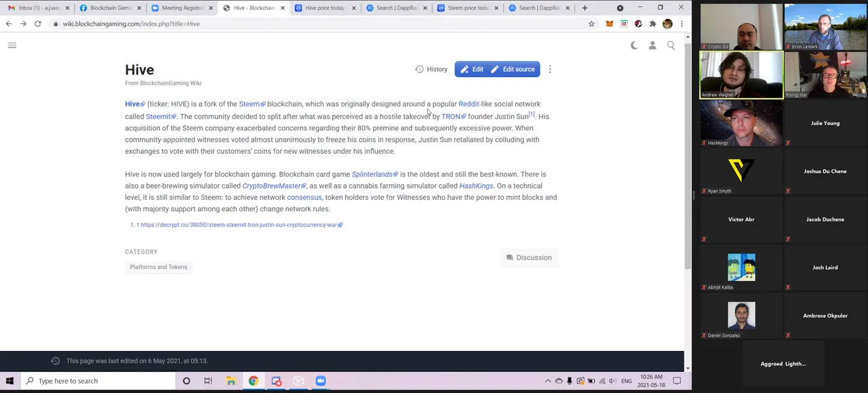Open File Explorer from taskbar
The height and width of the screenshot is (393, 868).
[x=231, y=381]
